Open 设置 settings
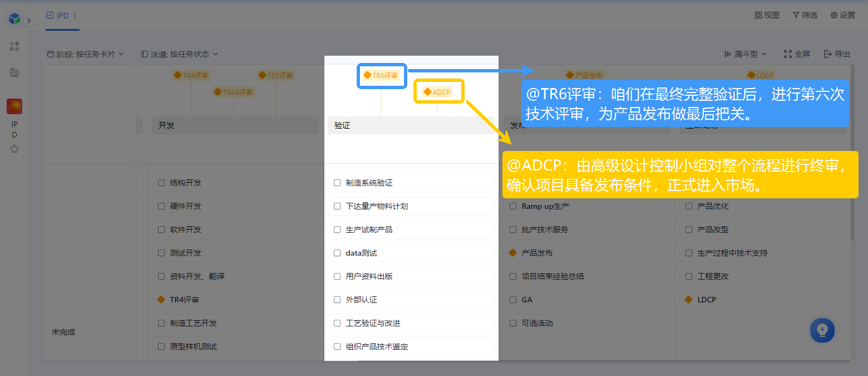 [842, 15]
